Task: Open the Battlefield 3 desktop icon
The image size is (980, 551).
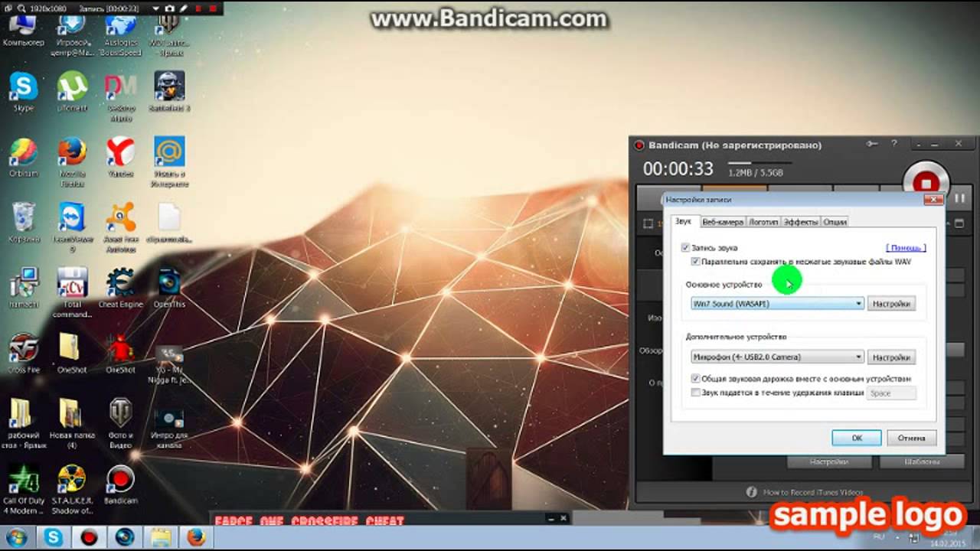Action: coord(168,91)
